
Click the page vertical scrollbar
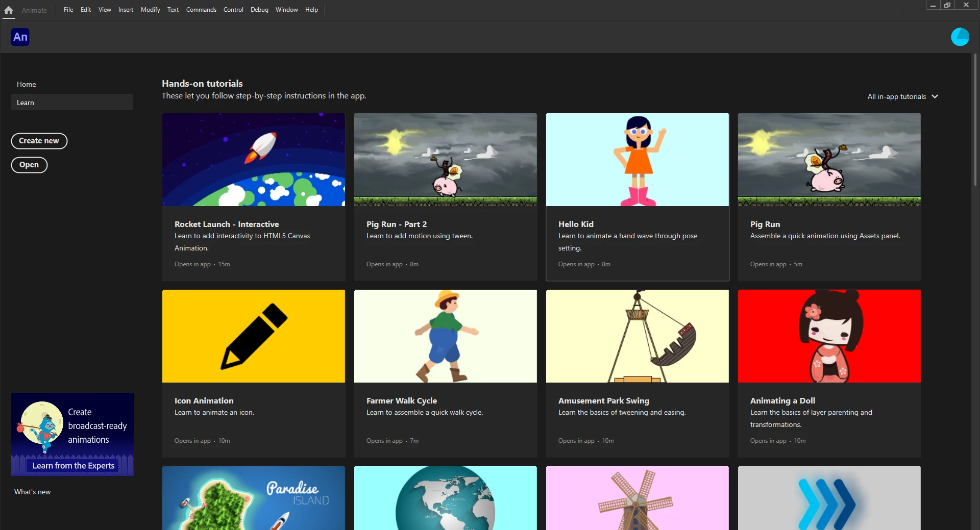(975, 120)
